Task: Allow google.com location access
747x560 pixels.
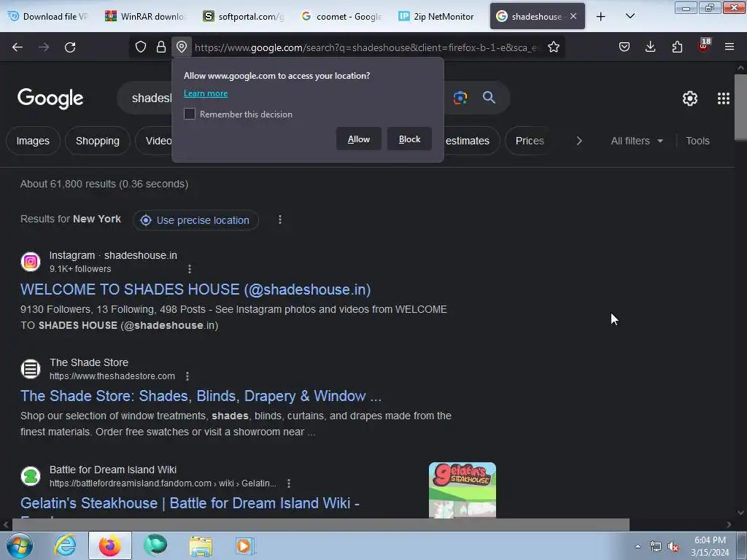Action: pos(359,139)
